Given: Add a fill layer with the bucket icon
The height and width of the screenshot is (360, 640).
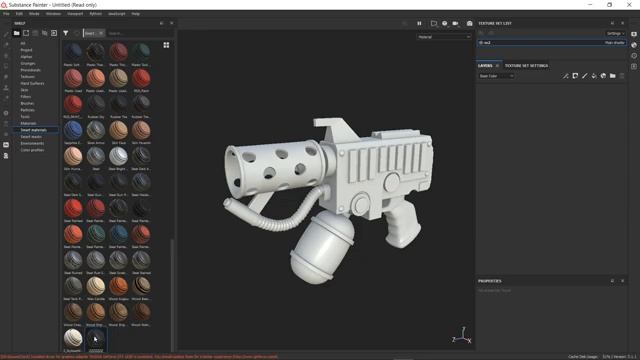Looking at the screenshot, I should pyautogui.click(x=594, y=76).
